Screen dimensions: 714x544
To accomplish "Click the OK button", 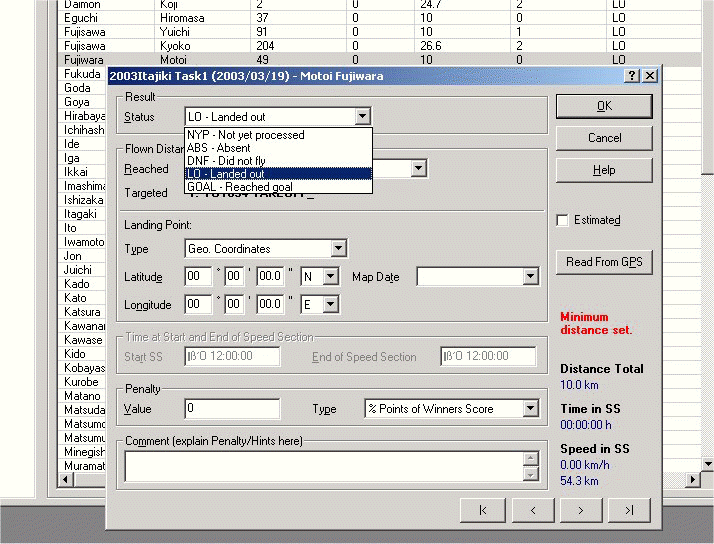I will (604, 106).
